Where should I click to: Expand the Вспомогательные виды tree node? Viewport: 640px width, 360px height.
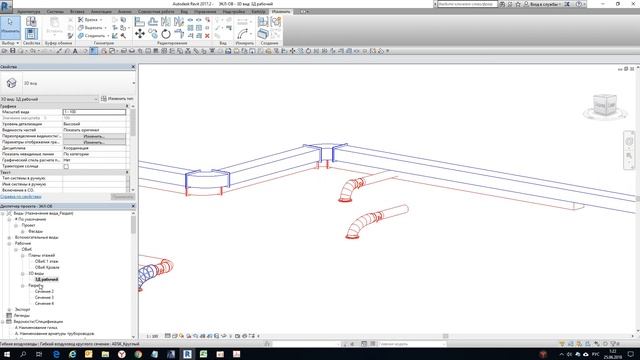click(x=9, y=237)
